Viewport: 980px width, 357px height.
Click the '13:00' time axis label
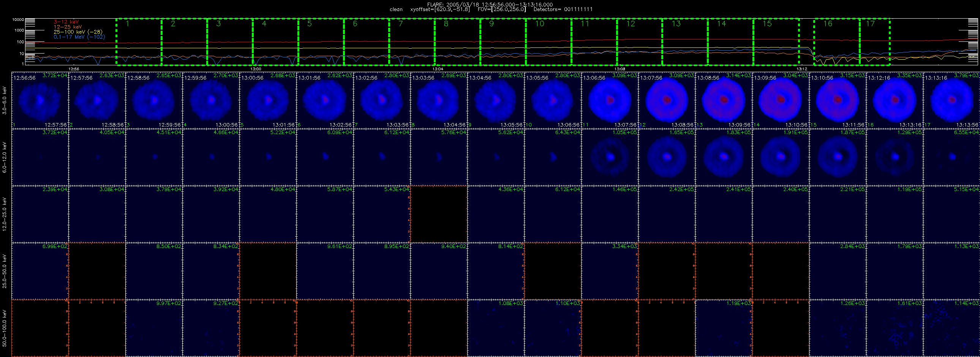(256, 69)
